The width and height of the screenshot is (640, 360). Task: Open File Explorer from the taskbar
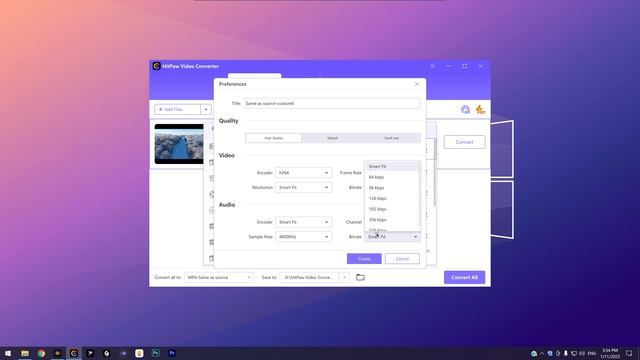(x=25, y=353)
